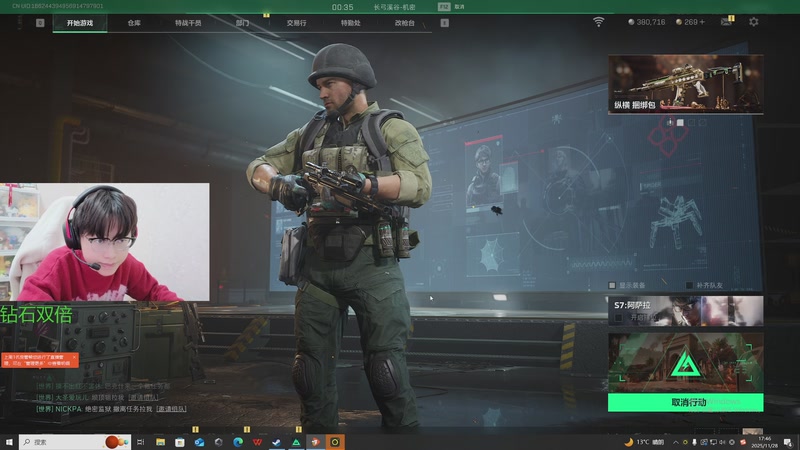Open Steam from the taskbar

tap(277, 442)
